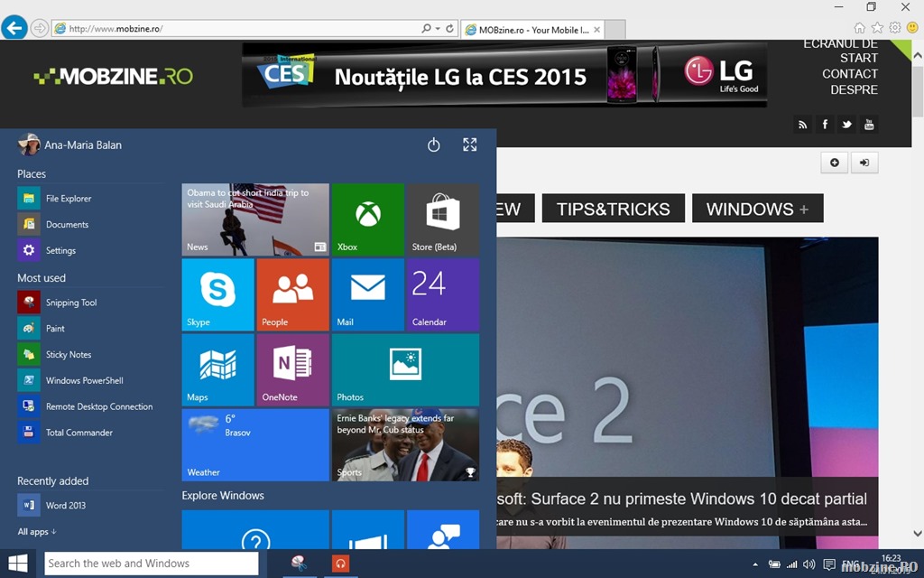Screen dimensions: 924x578
Task: Open the browser Home icon
Action: pos(860,28)
